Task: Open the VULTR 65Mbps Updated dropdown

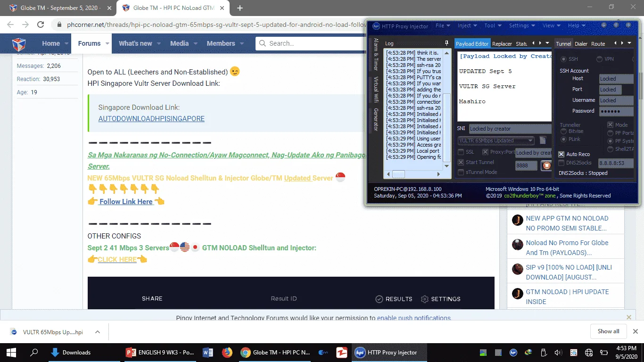Action: tap(496, 140)
